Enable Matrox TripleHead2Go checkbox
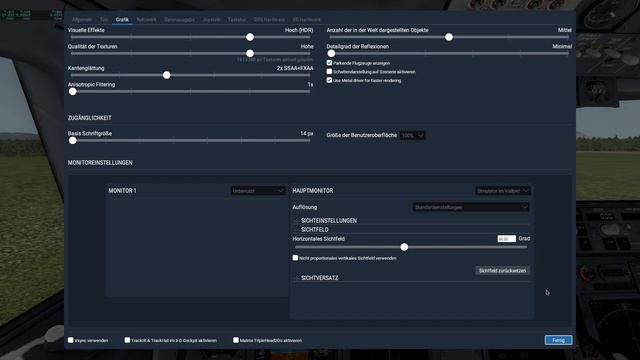The image size is (640, 360). point(236,340)
